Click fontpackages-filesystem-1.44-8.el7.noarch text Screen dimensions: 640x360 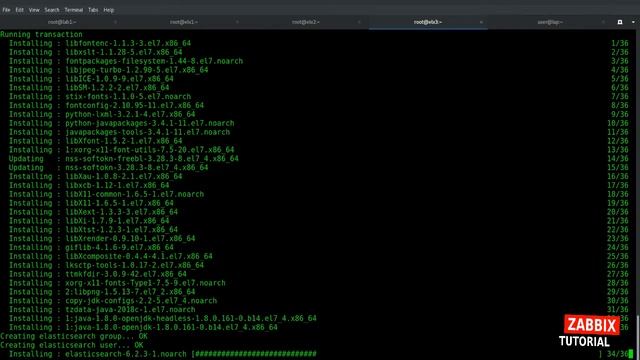154,61
